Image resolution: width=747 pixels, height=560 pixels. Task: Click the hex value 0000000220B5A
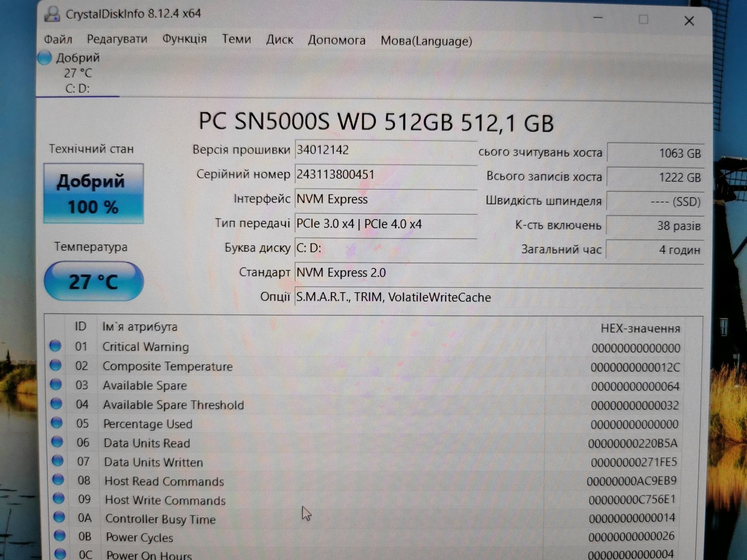[633, 443]
